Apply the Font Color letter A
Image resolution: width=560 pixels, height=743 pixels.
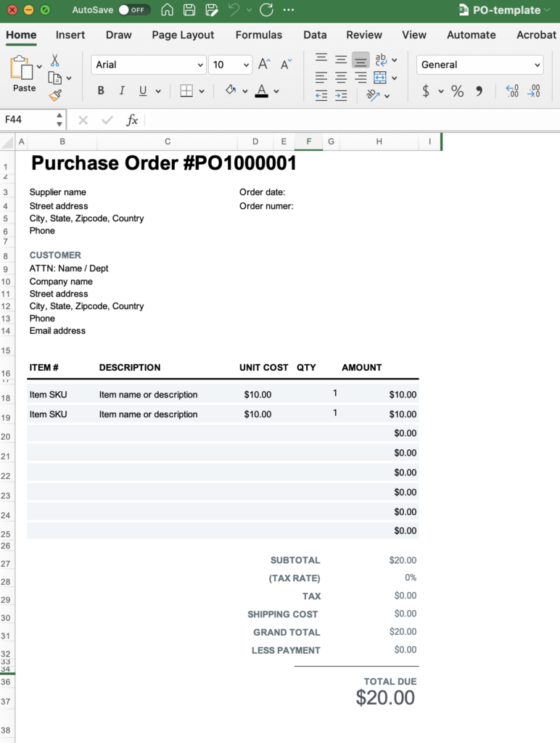[x=262, y=91]
